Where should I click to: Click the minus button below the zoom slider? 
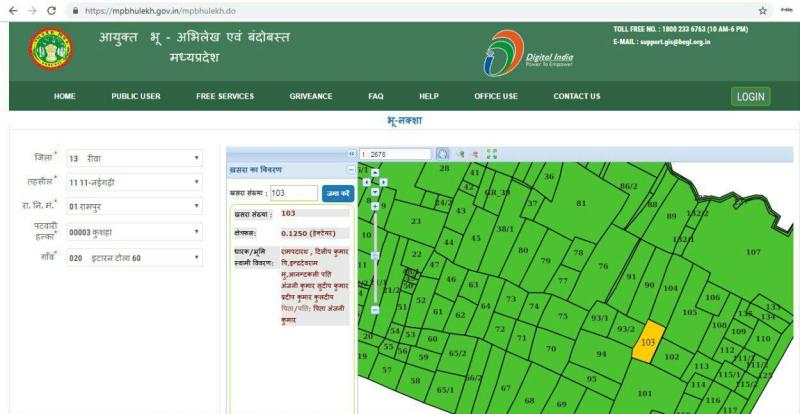coord(375,310)
